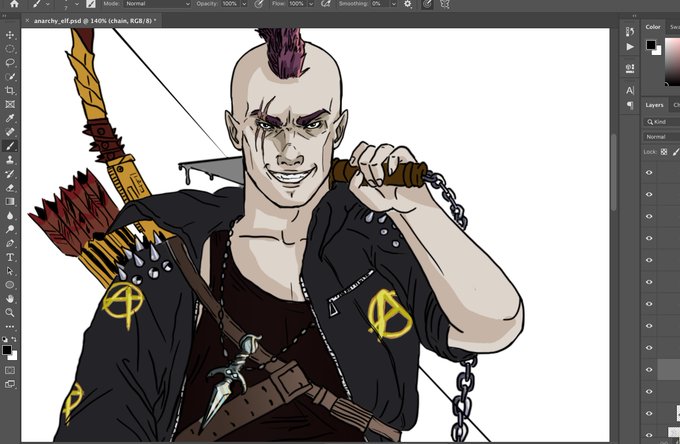Hide the highlighted selected layer's eye
This screenshot has width=680, height=444.
[649, 370]
